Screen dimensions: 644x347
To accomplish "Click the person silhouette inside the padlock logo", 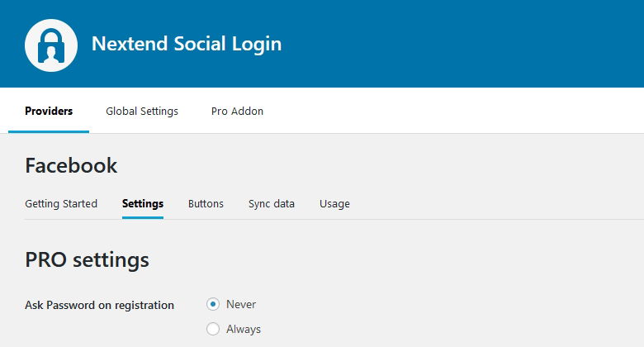I will (50, 54).
